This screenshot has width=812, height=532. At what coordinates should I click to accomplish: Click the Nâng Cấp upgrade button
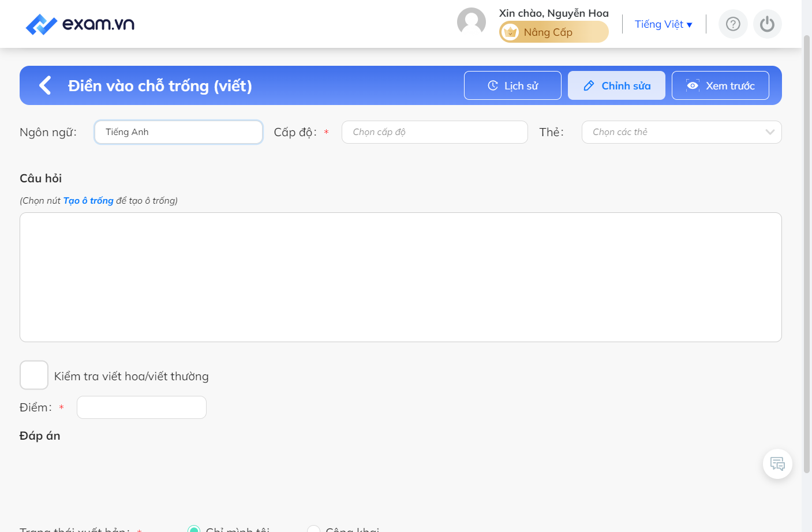[554, 32]
